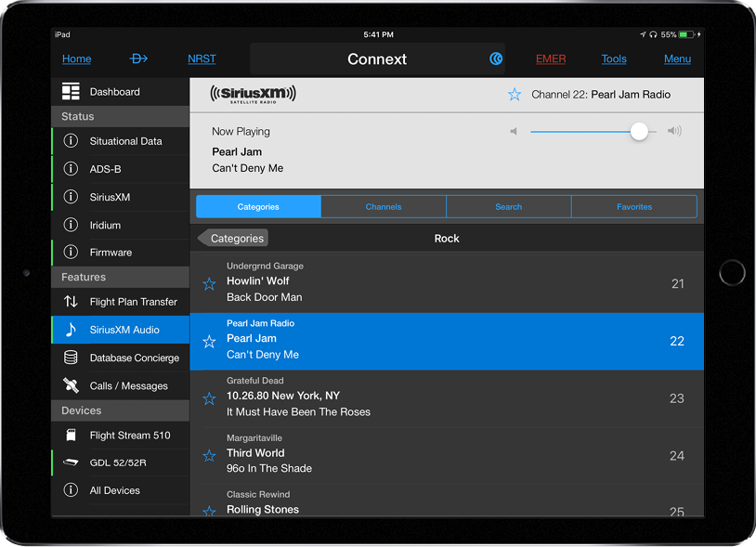Open the Home link
The image size is (756, 547).
77,59
